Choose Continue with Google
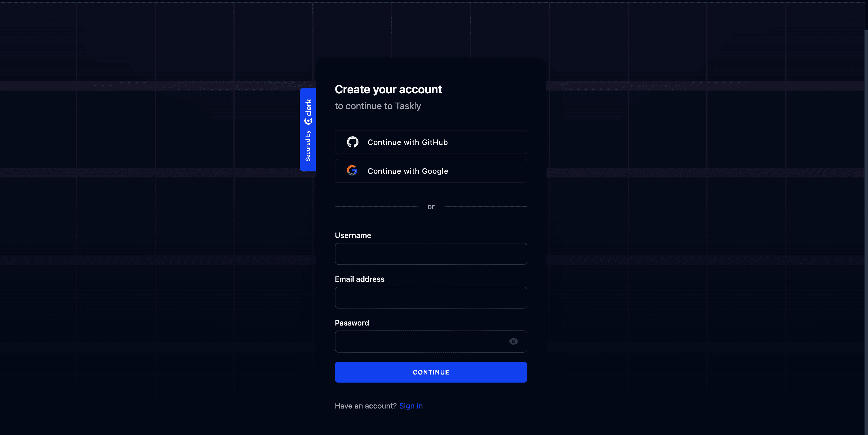Viewport: 868px width, 435px height. 431,171
